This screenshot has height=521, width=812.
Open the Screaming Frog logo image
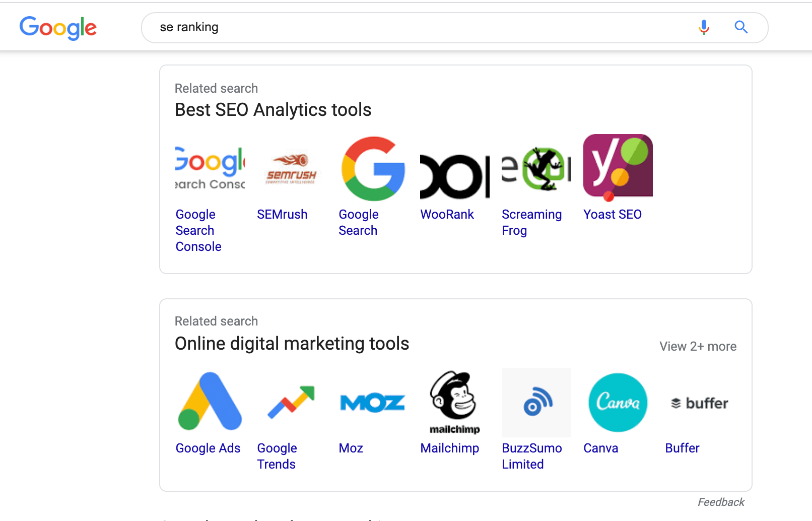pyautogui.click(x=536, y=169)
